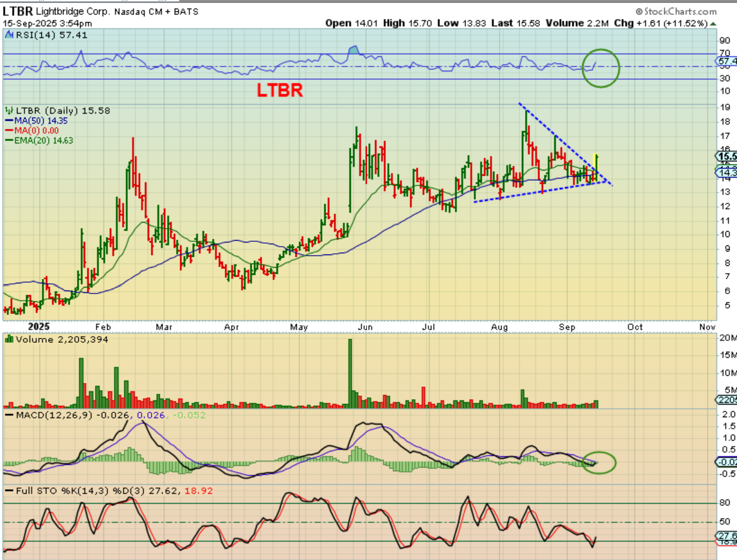Click the green up-arrow after the Chg percentage

713,23
